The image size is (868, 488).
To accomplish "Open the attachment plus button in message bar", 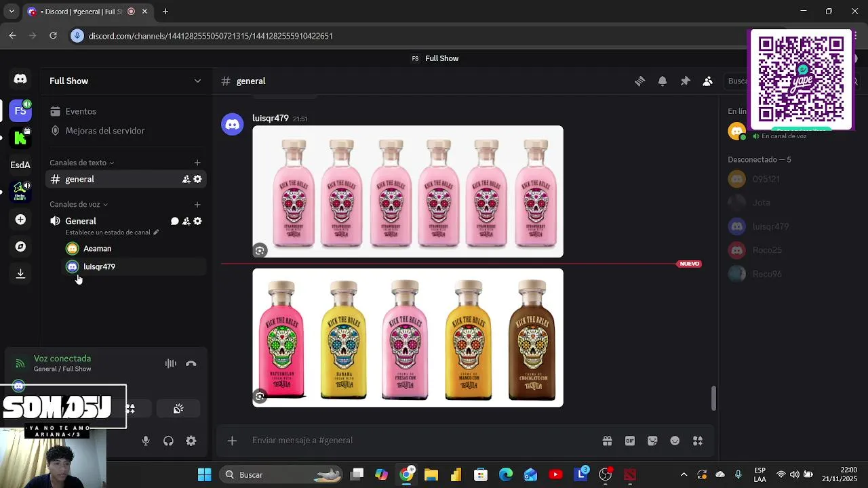I will (232, 441).
